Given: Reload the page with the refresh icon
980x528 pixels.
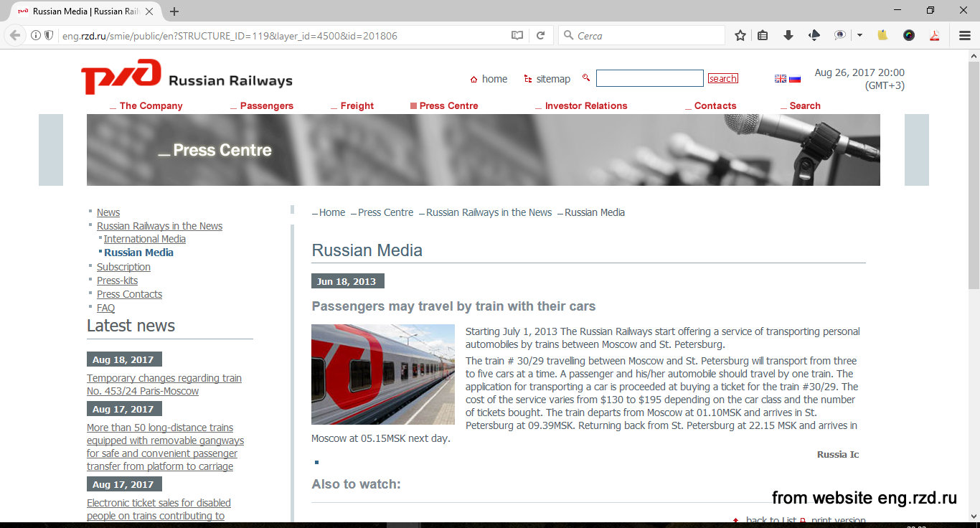Looking at the screenshot, I should click(x=540, y=35).
